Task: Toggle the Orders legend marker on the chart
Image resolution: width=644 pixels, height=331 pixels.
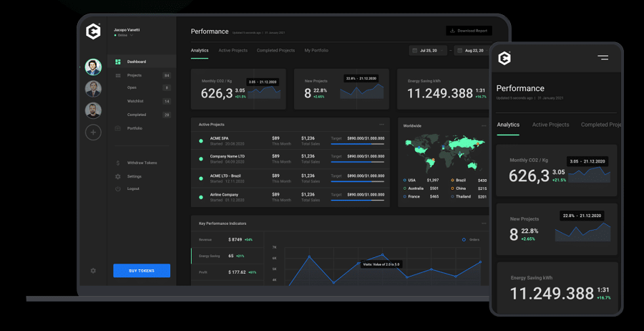Action: pos(464,240)
